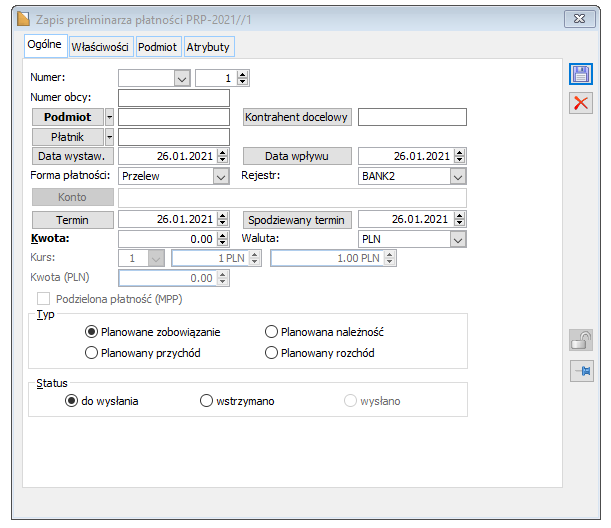Select Planowana należność radio button
This screenshot has width=611, height=528.
pyautogui.click(x=324, y=332)
